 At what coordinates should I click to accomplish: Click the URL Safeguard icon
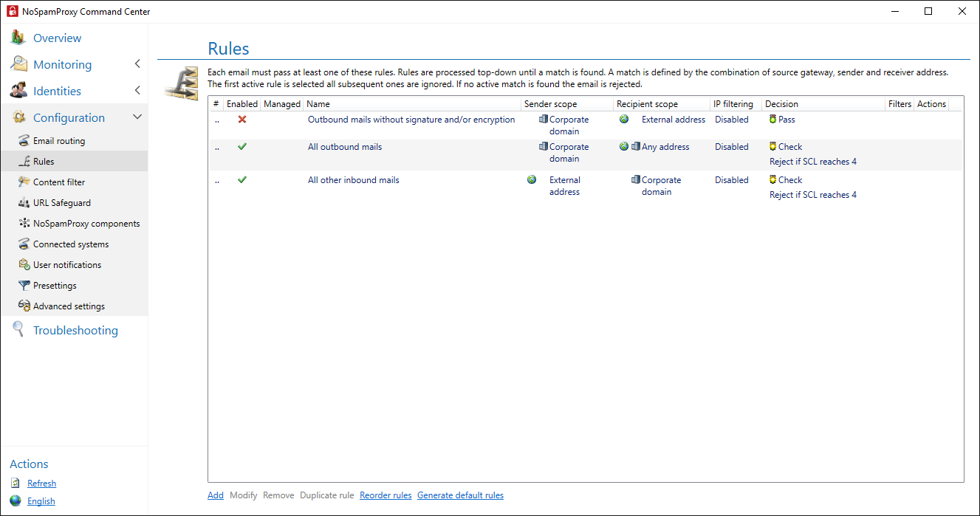click(x=24, y=202)
